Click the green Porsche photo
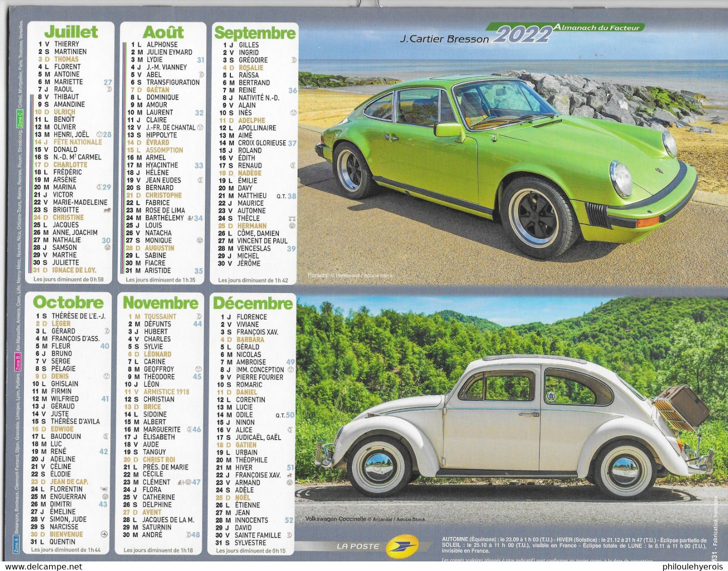728x571 pixels. [x=512, y=154]
